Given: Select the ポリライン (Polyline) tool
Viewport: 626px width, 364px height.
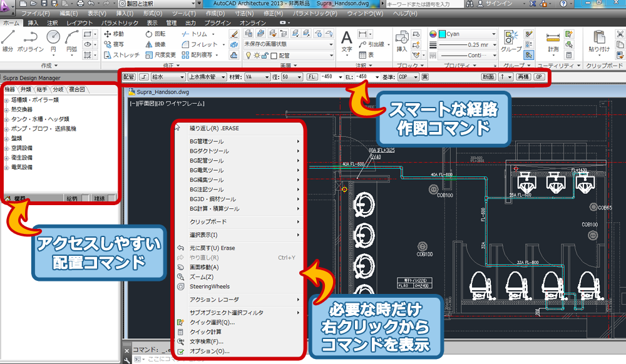Looking at the screenshot, I should [x=30, y=41].
